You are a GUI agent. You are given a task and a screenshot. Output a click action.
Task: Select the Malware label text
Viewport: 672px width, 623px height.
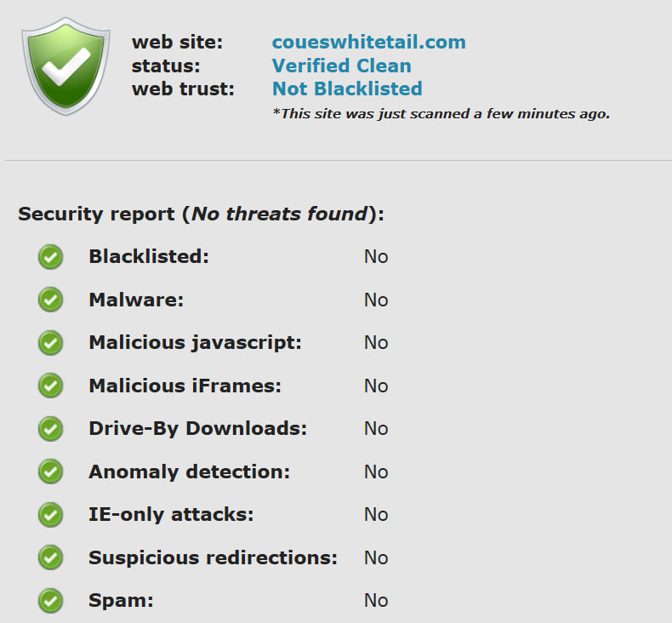(136, 300)
